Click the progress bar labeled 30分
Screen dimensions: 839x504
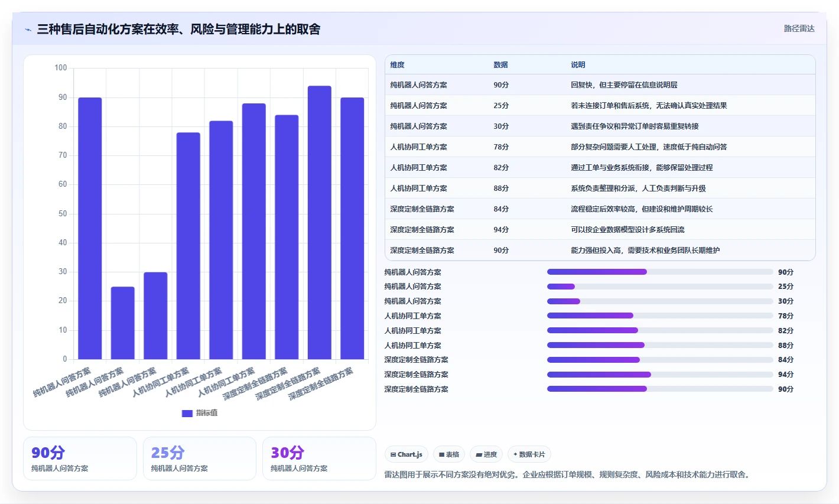pos(660,301)
